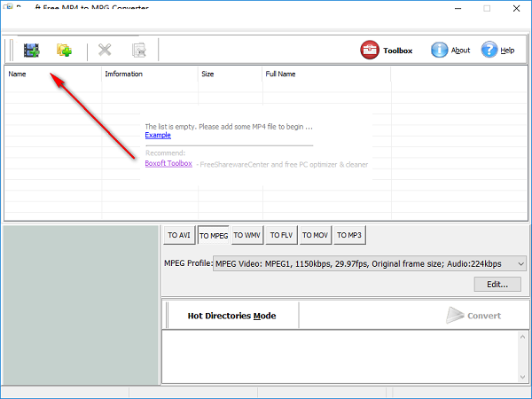Click the Add folder icon
The image size is (532, 399).
point(64,51)
